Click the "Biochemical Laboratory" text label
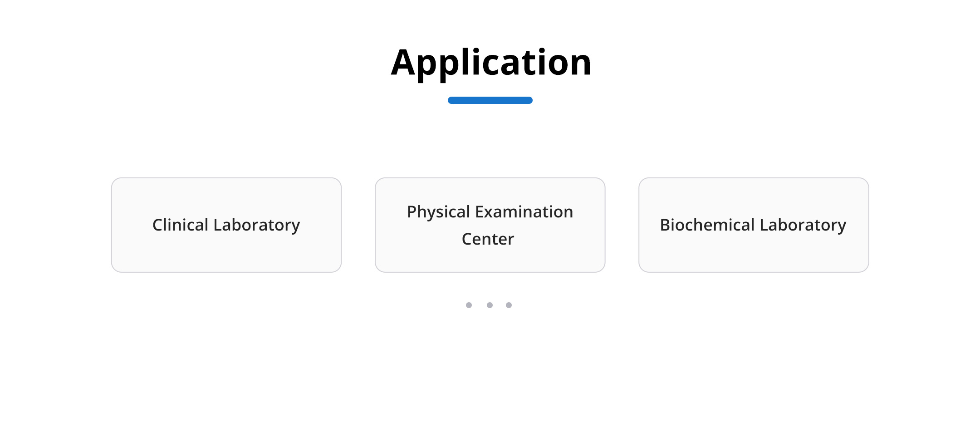 click(x=753, y=225)
